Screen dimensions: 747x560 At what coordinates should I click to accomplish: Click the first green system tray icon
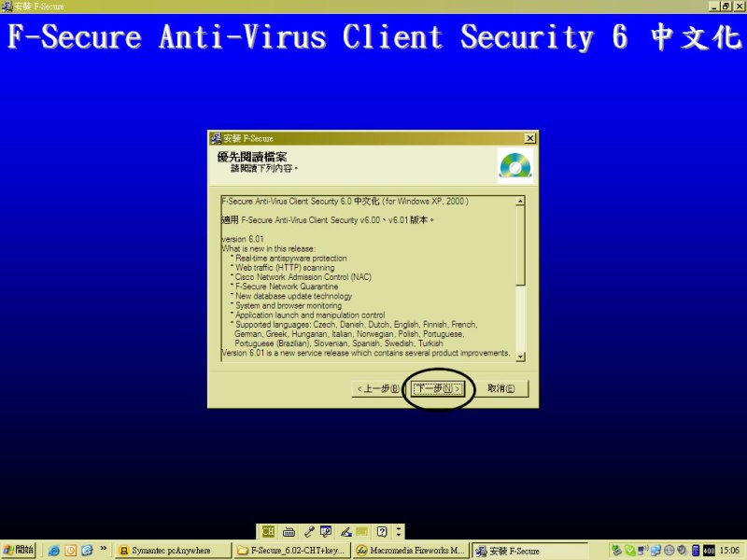[x=616, y=551]
